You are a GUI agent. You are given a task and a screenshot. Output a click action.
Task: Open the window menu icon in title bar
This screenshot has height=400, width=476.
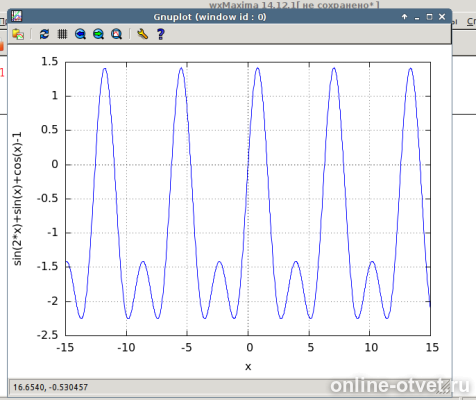17,16
